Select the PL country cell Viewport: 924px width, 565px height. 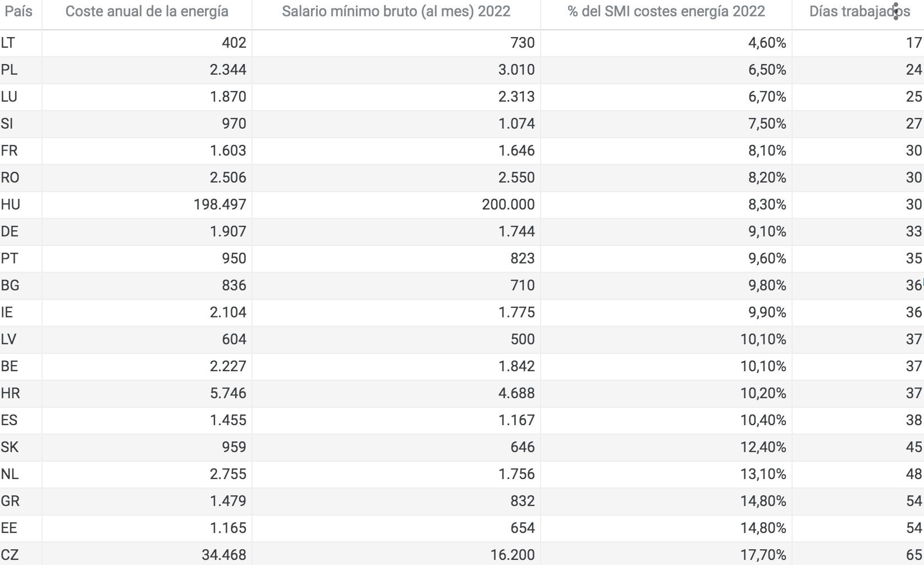pos(9,70)
